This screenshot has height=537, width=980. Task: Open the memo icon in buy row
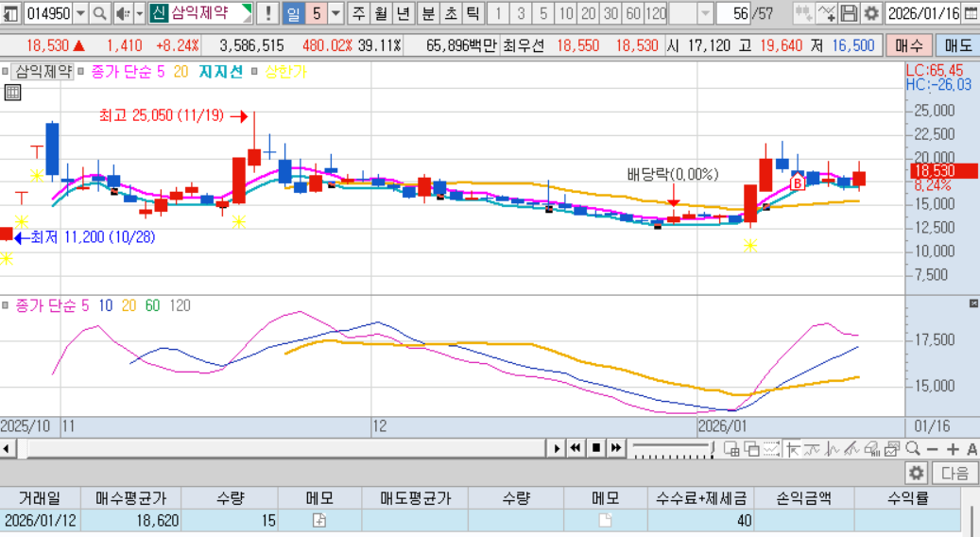coord(319,520)
